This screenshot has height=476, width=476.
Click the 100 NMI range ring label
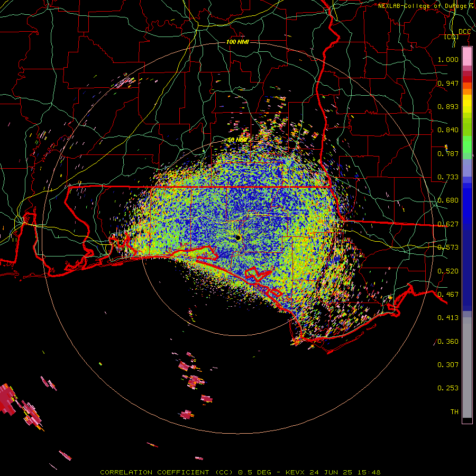tap(237, 42)
